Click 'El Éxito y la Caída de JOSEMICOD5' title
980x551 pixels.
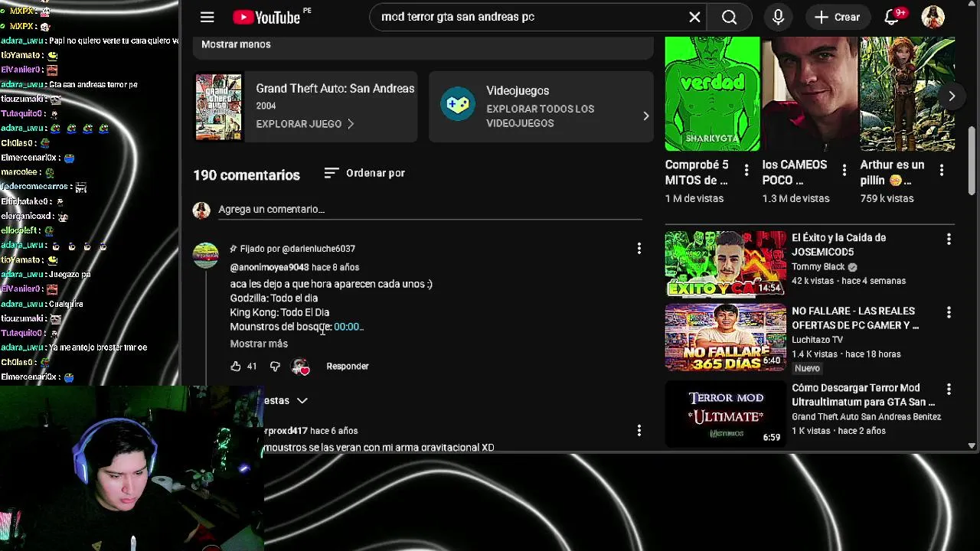click(838, 245)
